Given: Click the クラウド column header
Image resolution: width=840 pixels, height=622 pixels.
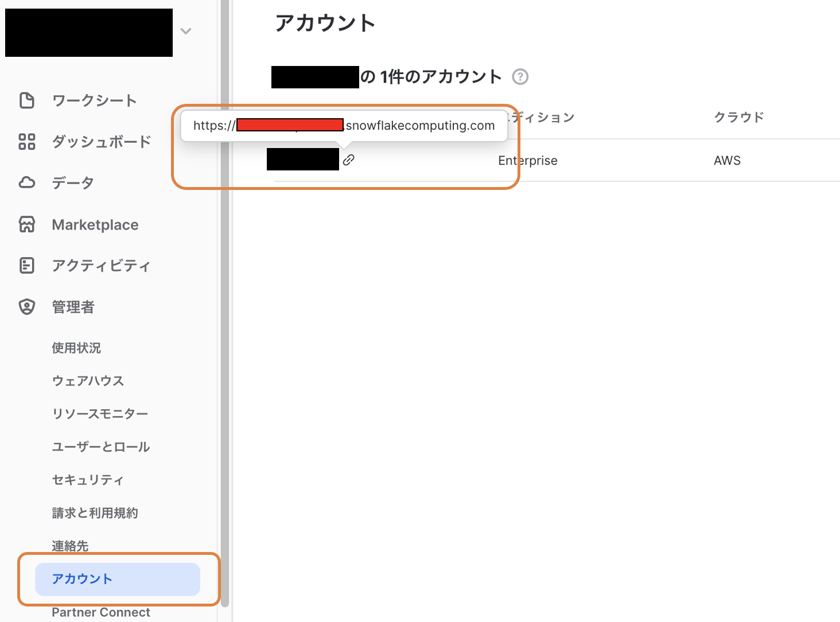Looking at the screenshot, I should coord(739,117).
